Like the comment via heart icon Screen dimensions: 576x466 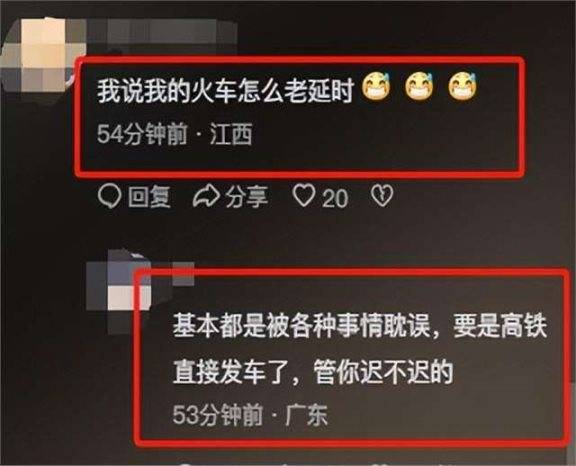304,195
